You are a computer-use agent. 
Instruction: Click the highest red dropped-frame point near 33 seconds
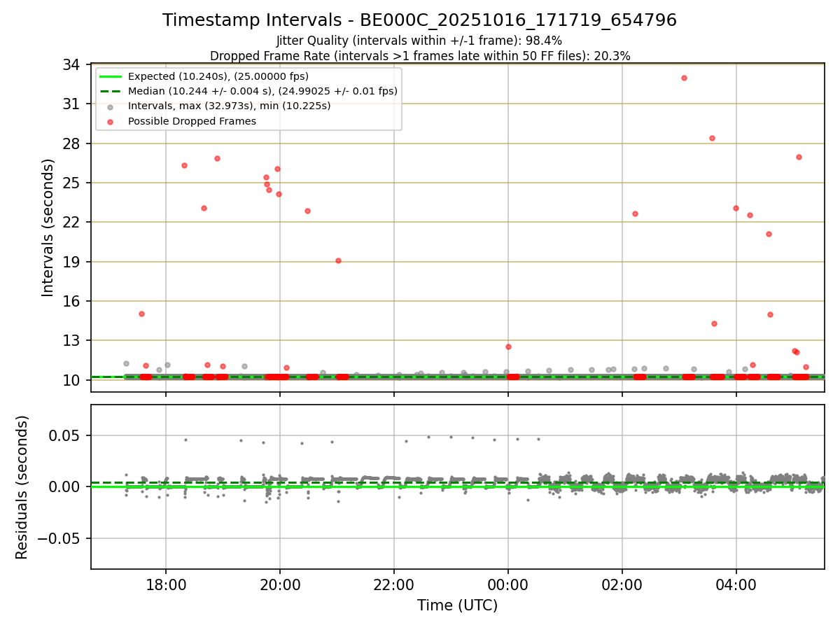[x=684, y=78]
